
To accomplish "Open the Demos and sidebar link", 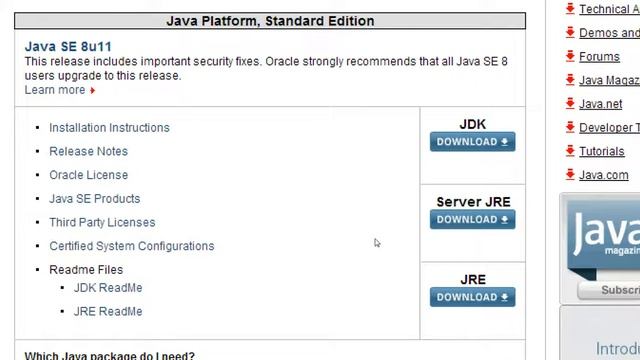I will pyautogui.click(x=609, y=33).
